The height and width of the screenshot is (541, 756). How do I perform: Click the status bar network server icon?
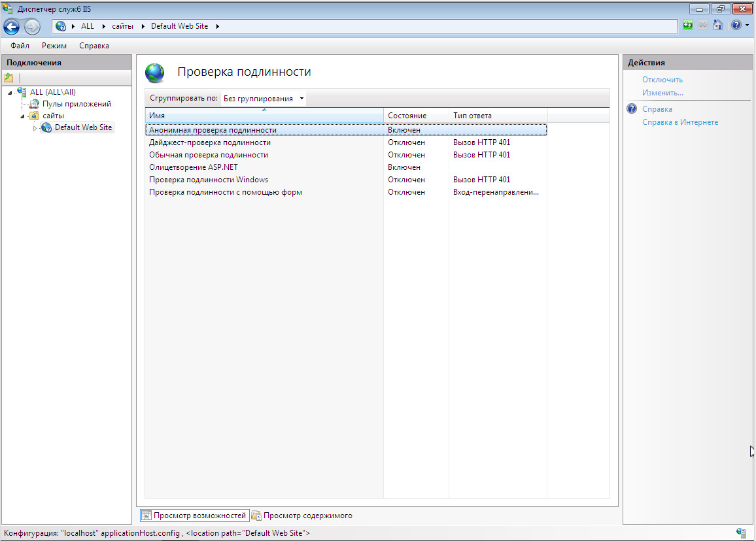pyautogui.click(x=741, y=533)
